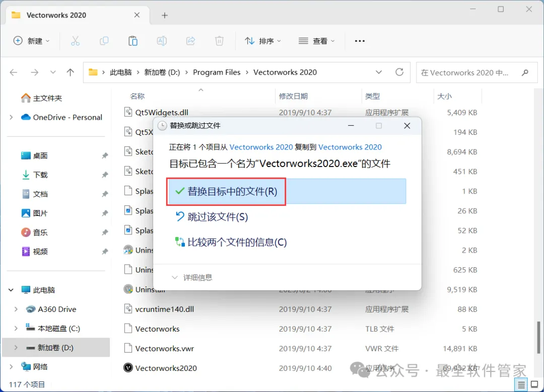Click pin icon beside 文档
This screenshot has height=392, width=544.
[x=105, y=194]
